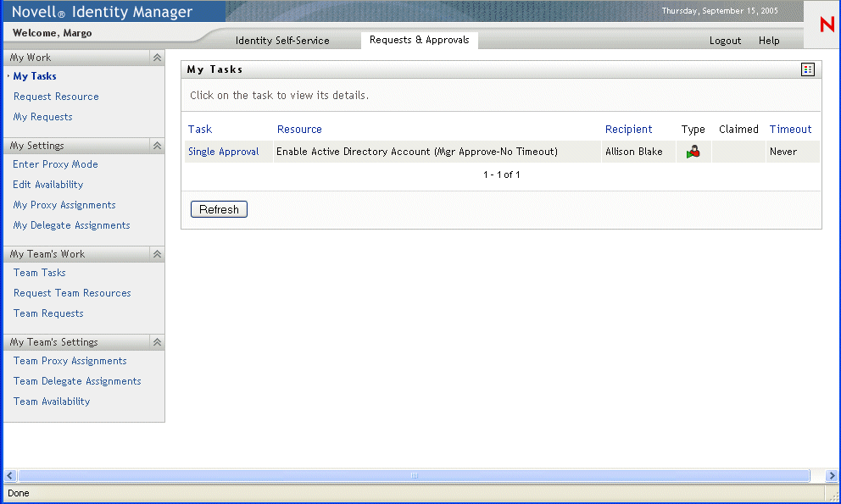Image resolution: width=841 pixels, height=504 pixels.
Task: Collapse the My Team's Work section
Action: click(x=157, y=253)
